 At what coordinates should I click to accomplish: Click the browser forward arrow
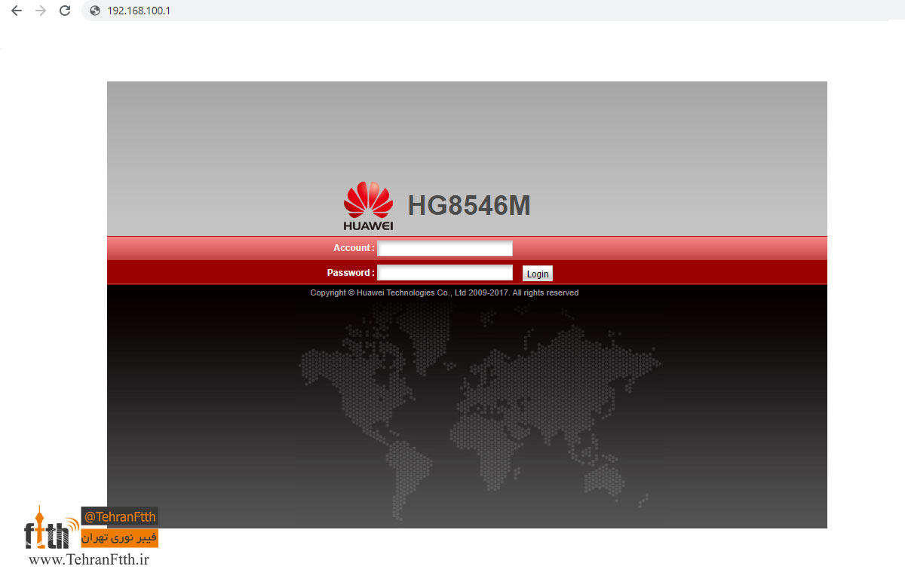click(x=41, y=11)
